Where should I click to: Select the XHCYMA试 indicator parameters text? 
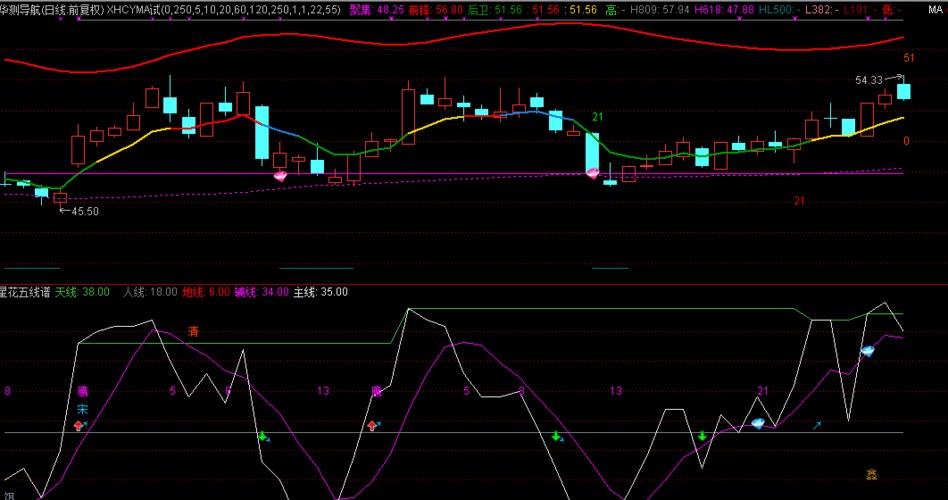224,10
